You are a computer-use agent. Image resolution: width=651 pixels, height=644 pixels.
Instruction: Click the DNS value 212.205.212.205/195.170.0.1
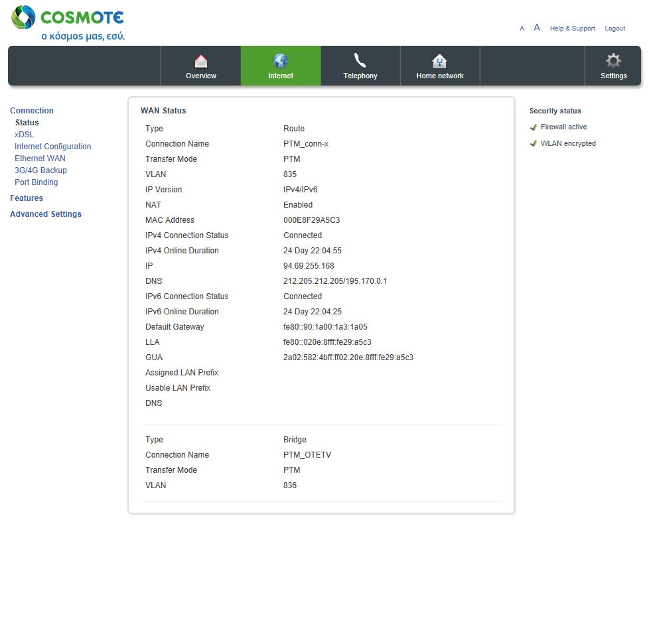click(335, 281)
